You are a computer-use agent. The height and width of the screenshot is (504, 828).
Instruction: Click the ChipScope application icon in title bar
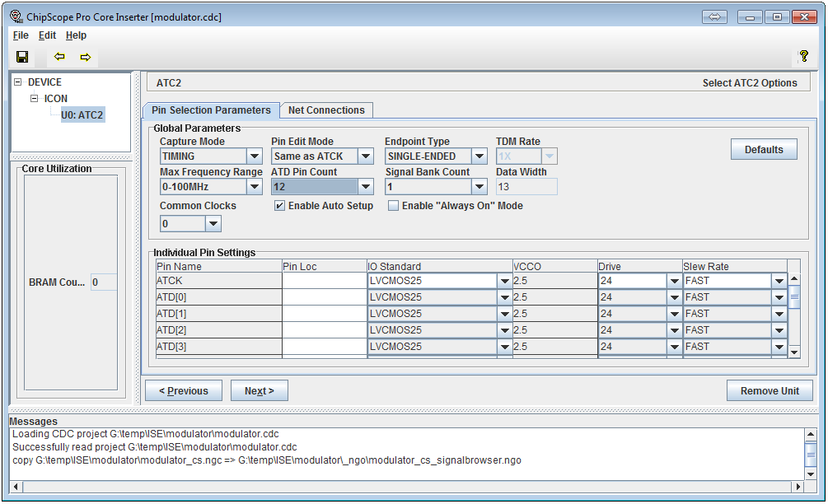coord(16,16)
